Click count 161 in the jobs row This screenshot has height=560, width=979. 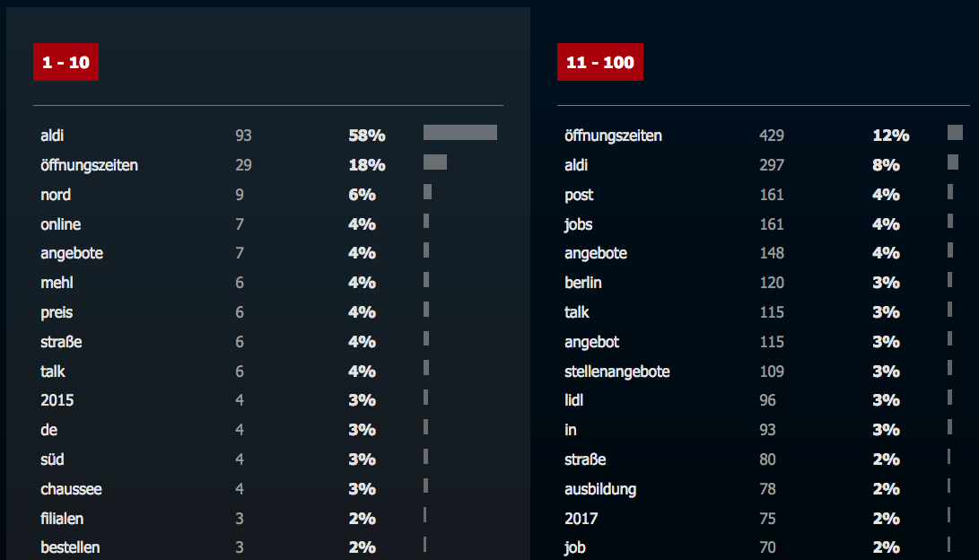[772, 224]
